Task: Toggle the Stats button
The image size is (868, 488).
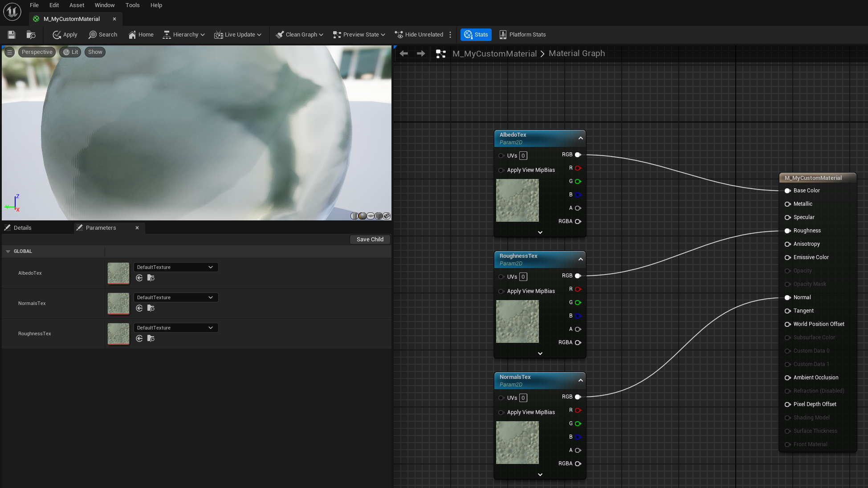Action: [x=476, y=35]
